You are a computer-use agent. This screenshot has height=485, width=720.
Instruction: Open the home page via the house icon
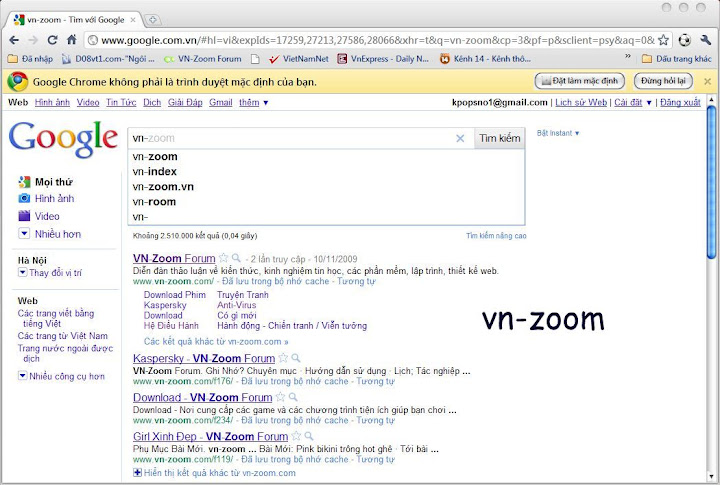coord(72,40)
